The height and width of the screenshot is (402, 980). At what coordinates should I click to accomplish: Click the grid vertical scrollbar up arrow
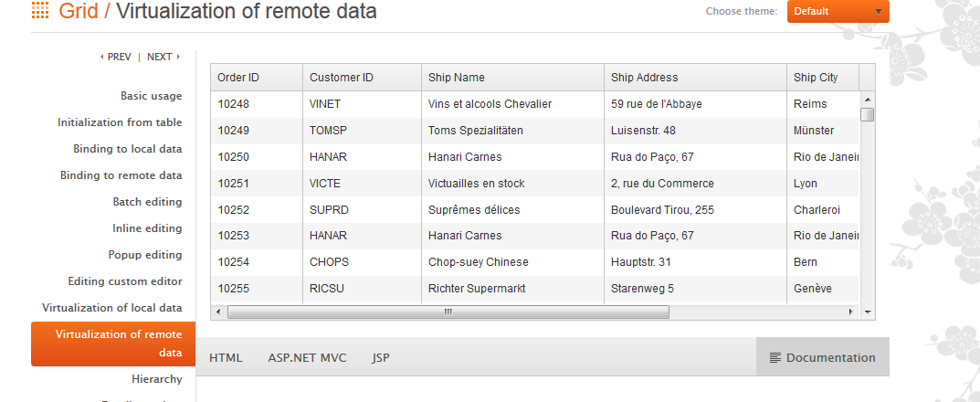coord(867,99)
